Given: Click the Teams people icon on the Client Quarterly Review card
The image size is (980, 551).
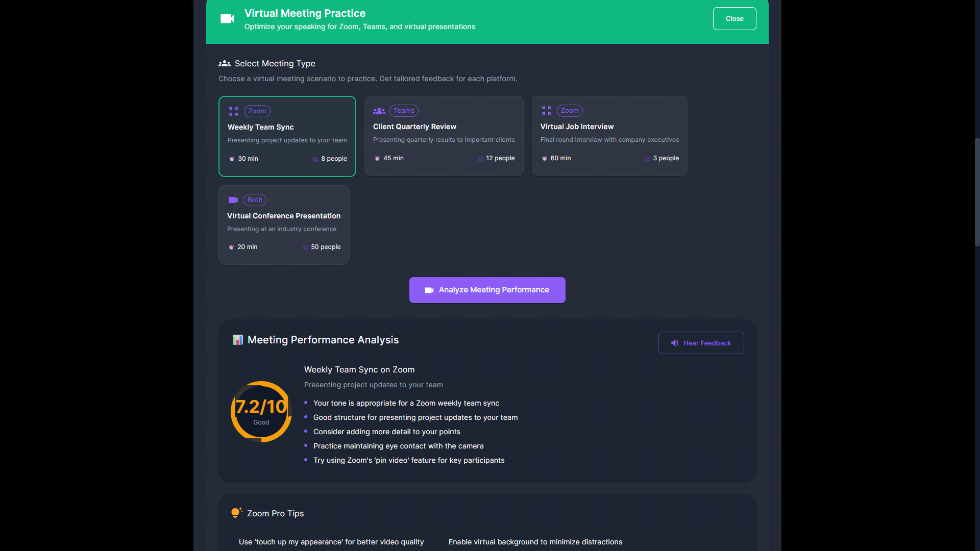Looking at the screenshot, I should point(379,111).
